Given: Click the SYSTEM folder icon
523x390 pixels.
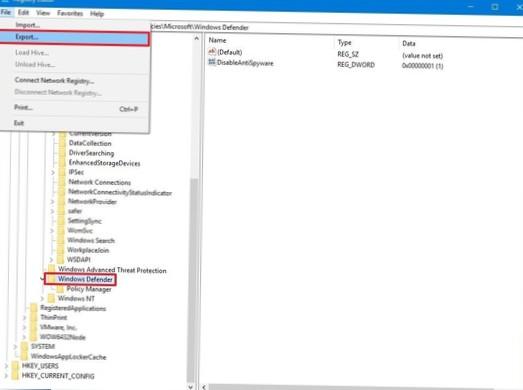Looking at the screenshot, I should click(25, 347).
